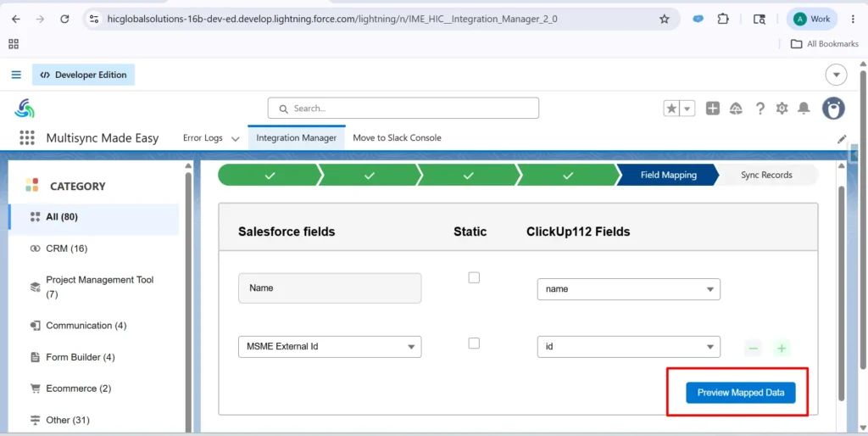Open the ClickUp112 'name' field dropdown
Screen dimensions: 868x436
click(629, 289)
